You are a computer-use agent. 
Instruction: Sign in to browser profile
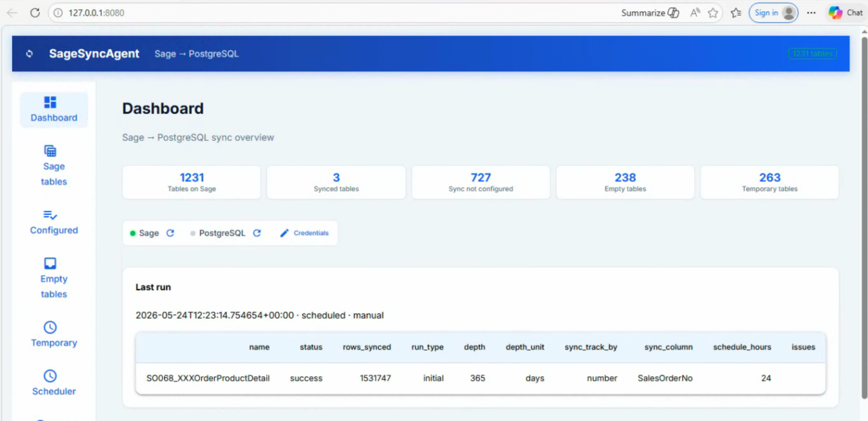773,13
